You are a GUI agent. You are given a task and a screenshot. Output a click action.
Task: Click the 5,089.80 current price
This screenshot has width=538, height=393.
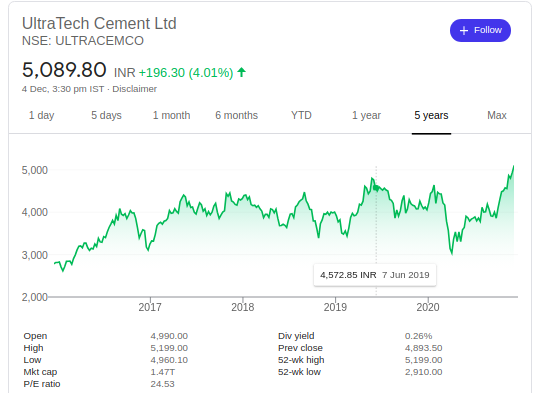[64, 70]
